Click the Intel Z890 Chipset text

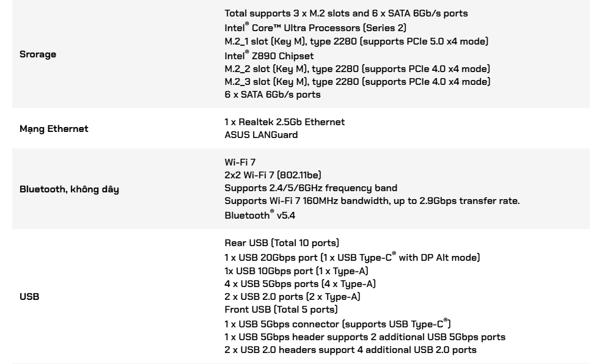click(269, 56)
